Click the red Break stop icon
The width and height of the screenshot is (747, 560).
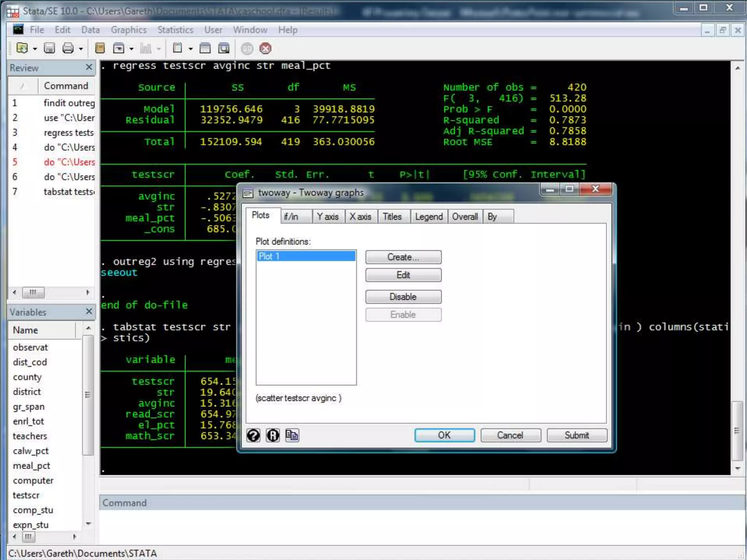pos(266,48)
